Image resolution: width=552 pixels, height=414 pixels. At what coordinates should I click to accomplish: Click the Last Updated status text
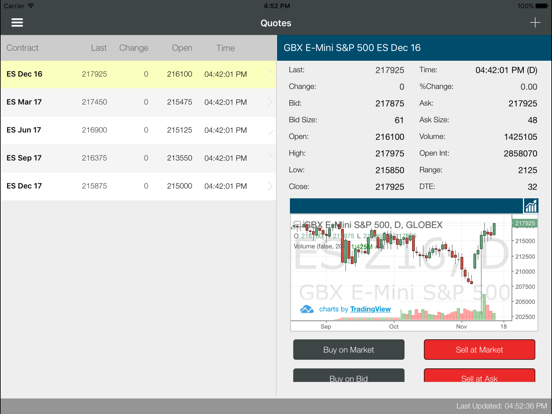(502, 406)
